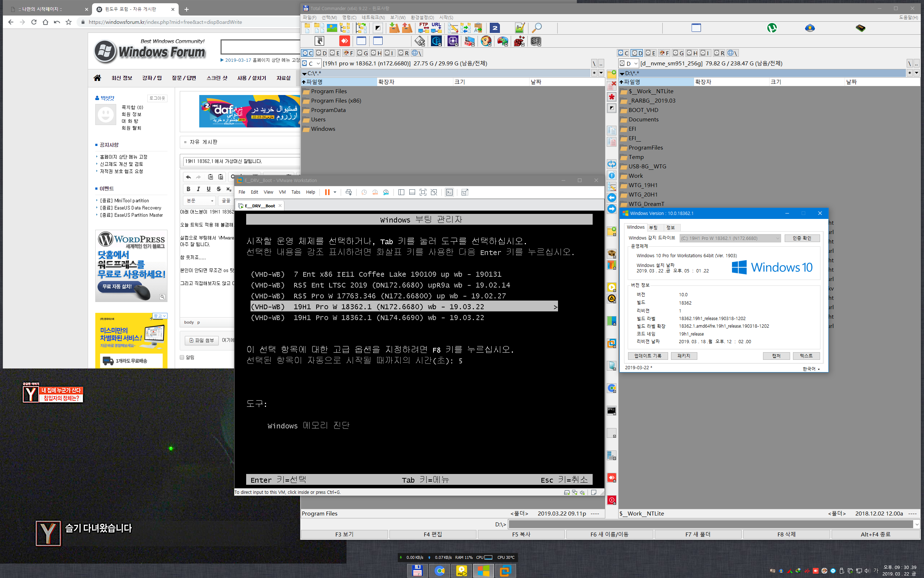Viewport: 924px width, 578px height.
Task: Click the undo arrow in forum editor
Action: coord(188,177)
